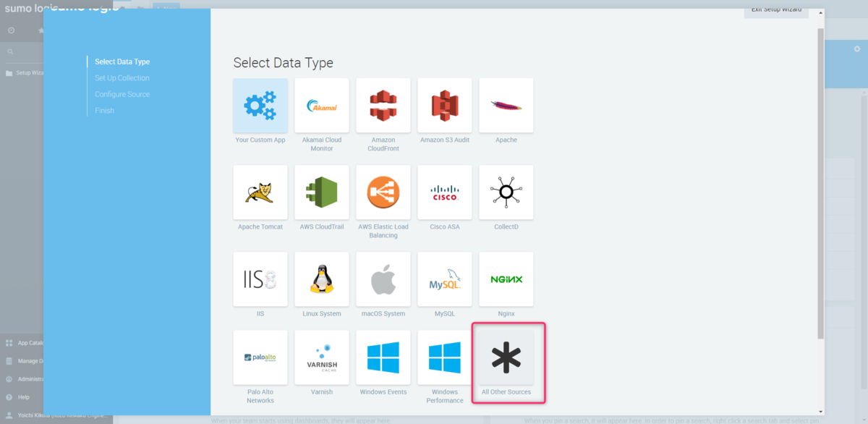Pick Amazon S3 Audit tile
This screenshot has height=424, width=868.
[445, 106]
